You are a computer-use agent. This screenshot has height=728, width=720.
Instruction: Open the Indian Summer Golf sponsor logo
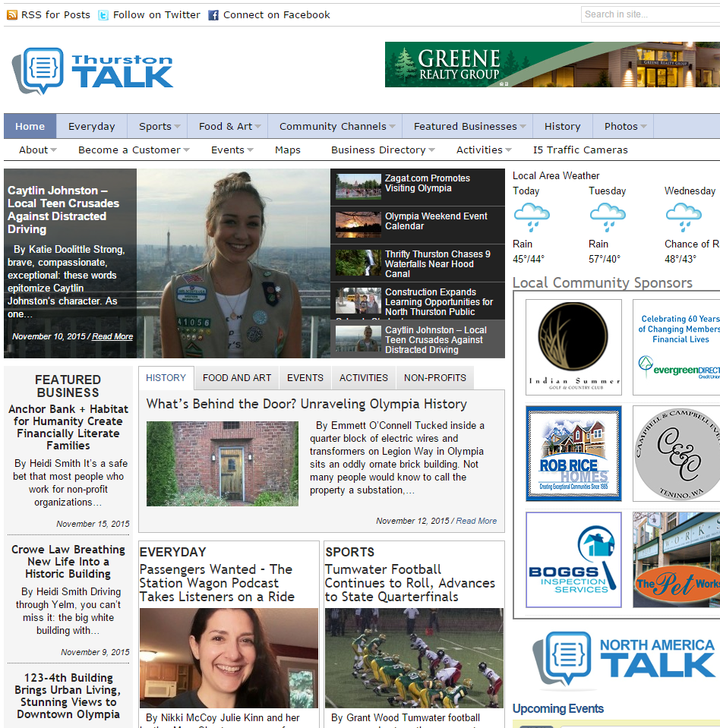point(573,347)
